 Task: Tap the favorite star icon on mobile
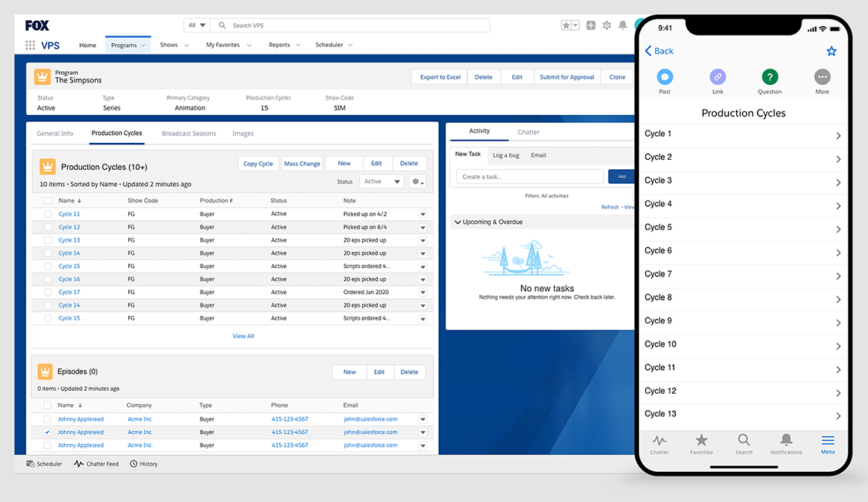(x=831, y=51)
